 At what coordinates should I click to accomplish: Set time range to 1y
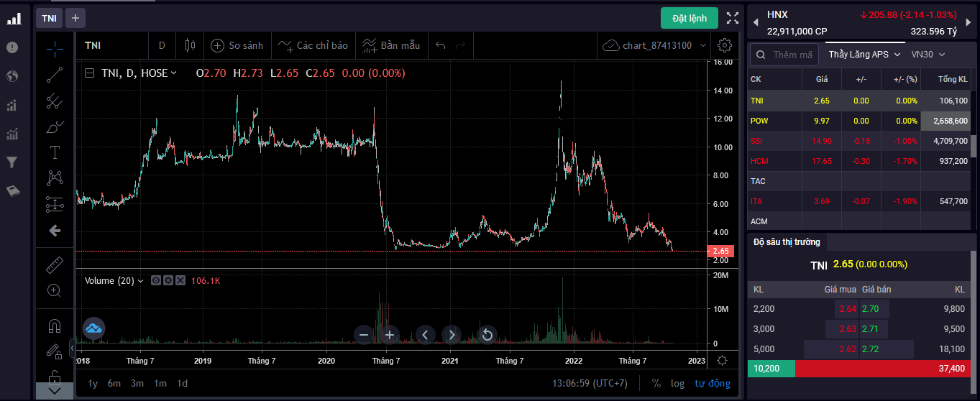(x=93, y=383)
